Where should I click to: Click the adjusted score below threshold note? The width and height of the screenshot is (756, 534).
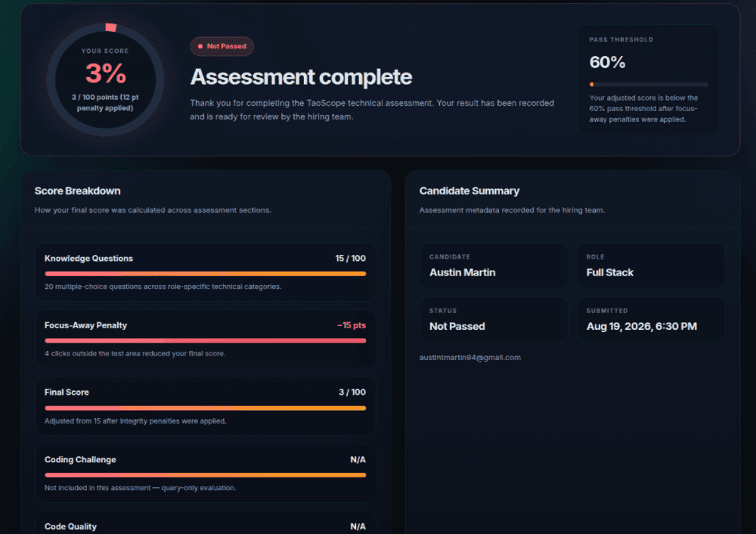(643, 108)
